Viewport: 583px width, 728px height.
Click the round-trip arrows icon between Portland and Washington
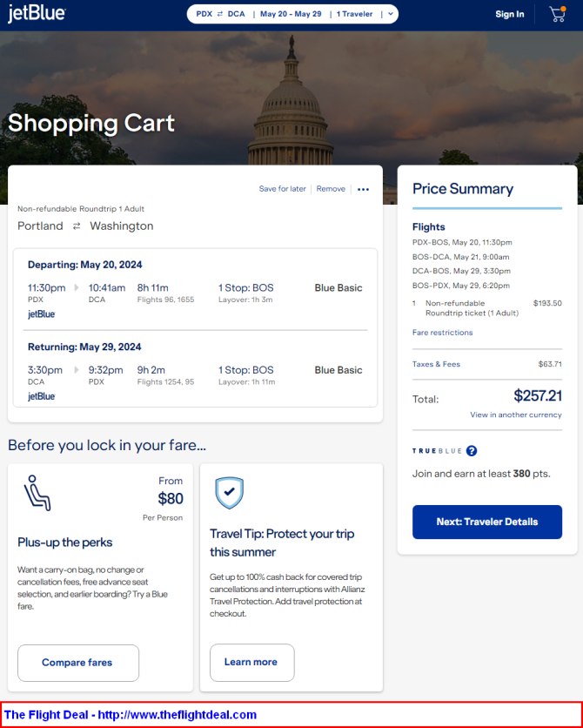coord(77,226)
